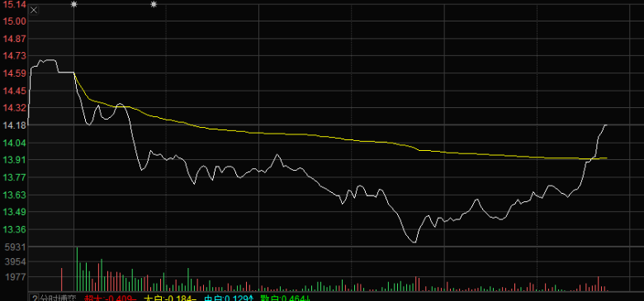Click the 14.59 price axis label

click(x=14, y=74)
